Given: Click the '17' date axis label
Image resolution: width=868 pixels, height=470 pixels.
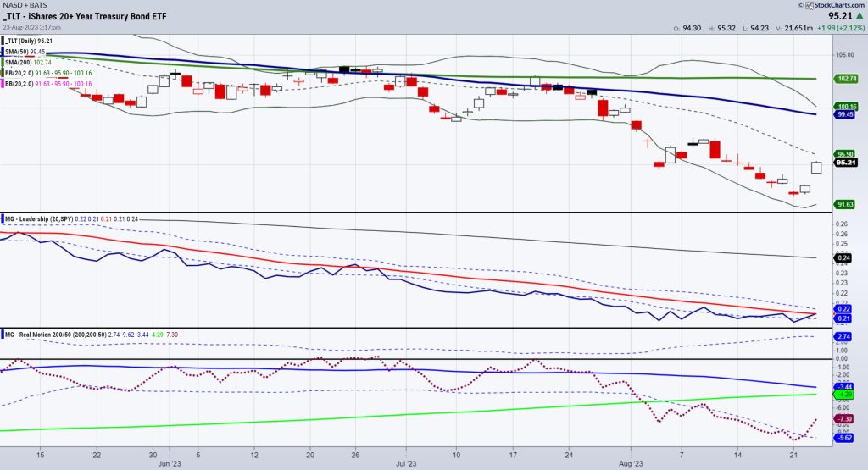Looking at the screenshot, I should [x=513, y=455].
